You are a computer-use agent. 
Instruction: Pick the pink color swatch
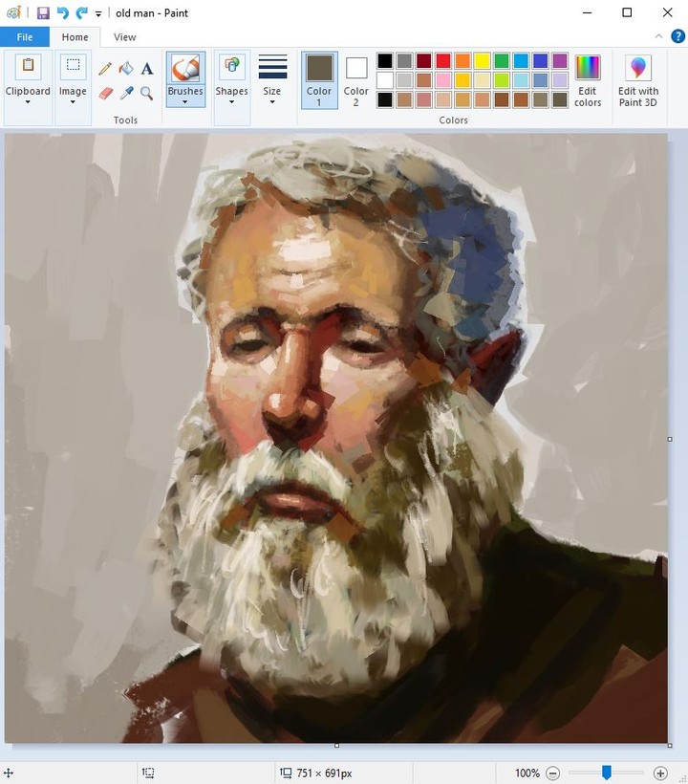[x=443, y=80]
